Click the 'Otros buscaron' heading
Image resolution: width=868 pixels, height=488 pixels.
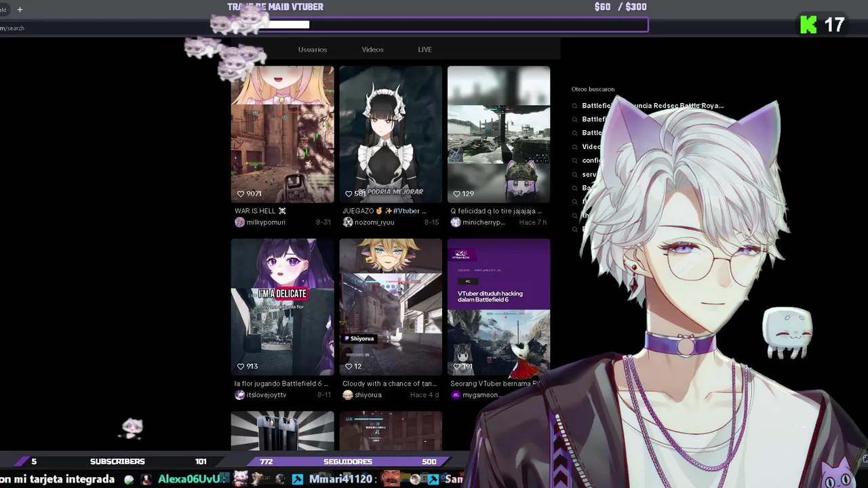pyautogui.click(x=593, y=89)
